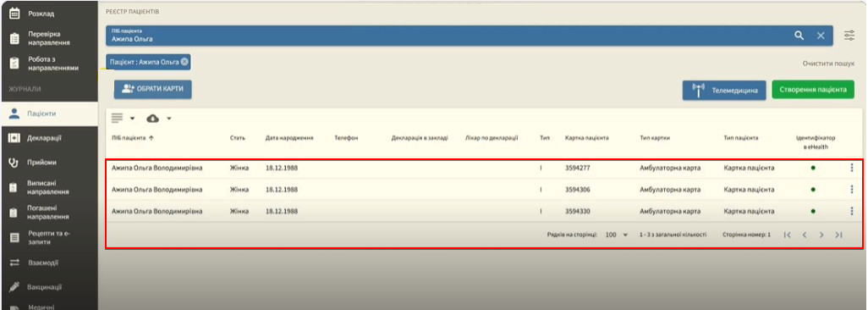Open Телемедицина button
This screenshot has height=310, width=868.
click(x=725, y=90)
